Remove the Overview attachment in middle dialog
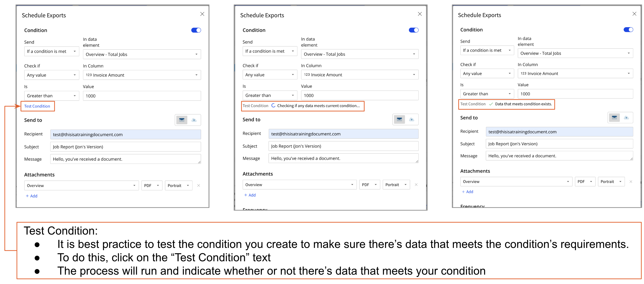644x284 pixels. click(416, 185)
